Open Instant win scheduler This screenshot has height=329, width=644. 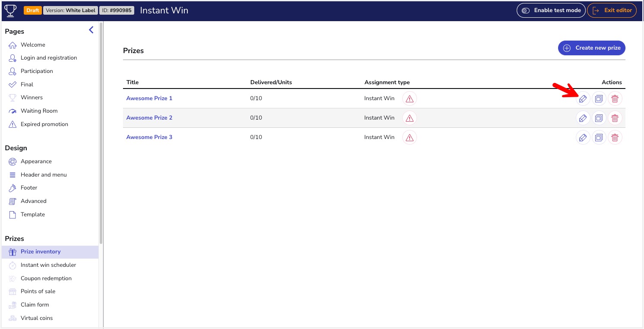[48, 265]
